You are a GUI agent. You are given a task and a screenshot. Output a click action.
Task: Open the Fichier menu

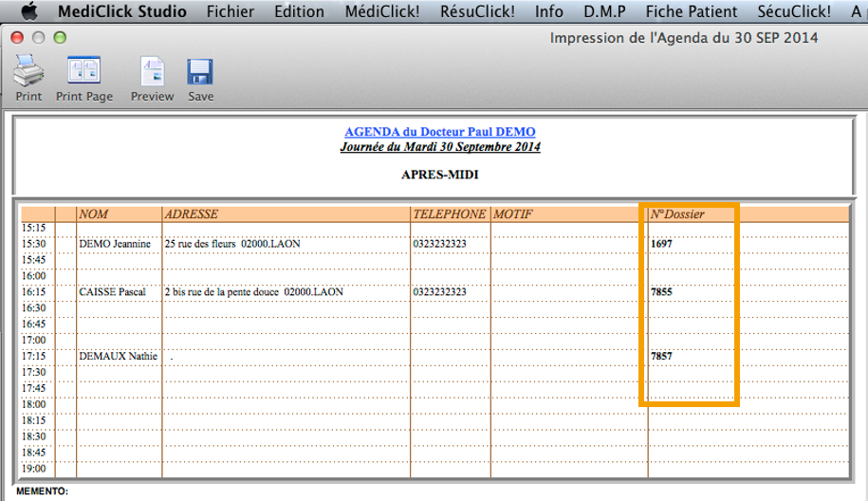tap(231, 11)
